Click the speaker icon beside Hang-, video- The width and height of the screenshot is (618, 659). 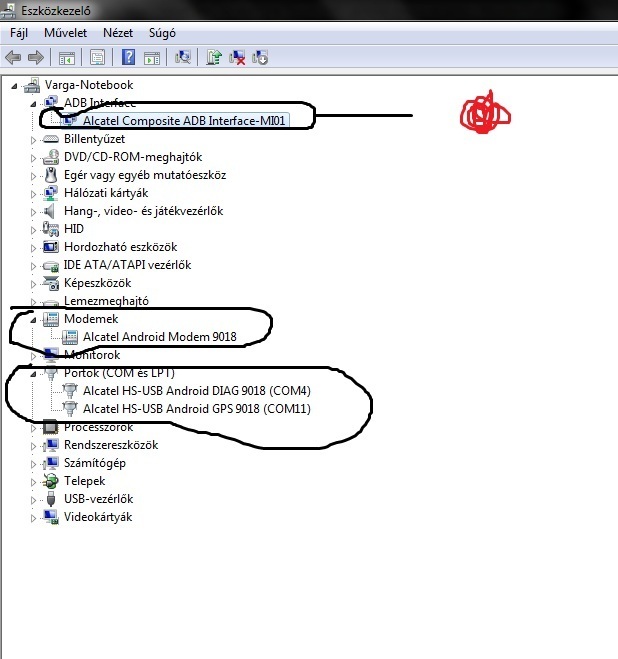click(50, 211)
